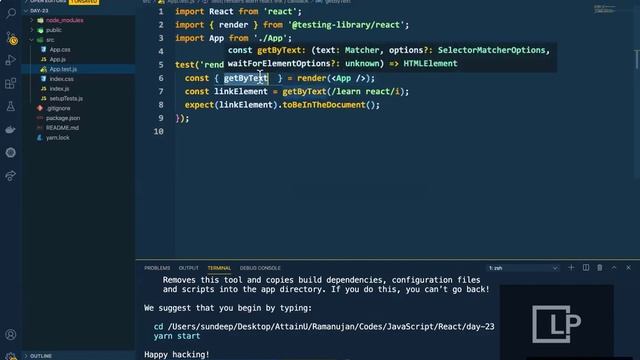Open index.css in the explorer

[x=62, y=79]
